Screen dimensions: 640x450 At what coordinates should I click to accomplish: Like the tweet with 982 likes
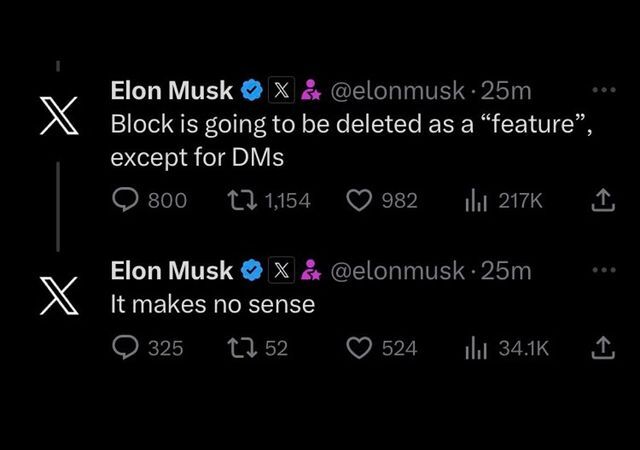(382, 200)
